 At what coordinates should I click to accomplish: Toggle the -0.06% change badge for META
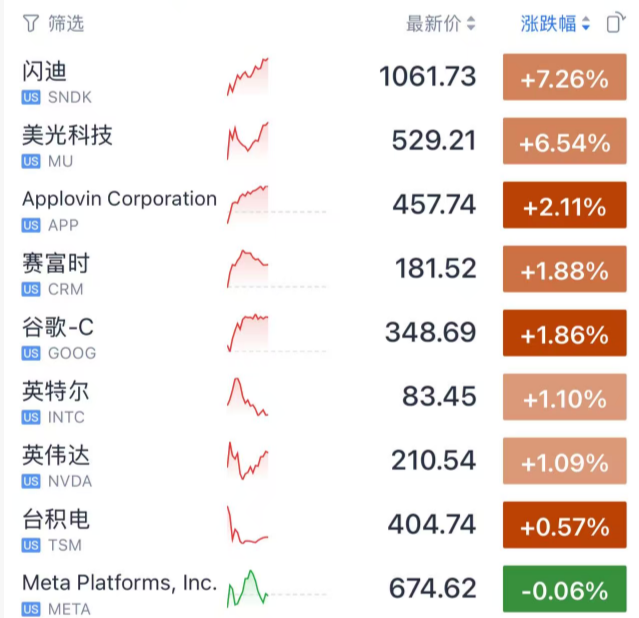tap(564, 591)
